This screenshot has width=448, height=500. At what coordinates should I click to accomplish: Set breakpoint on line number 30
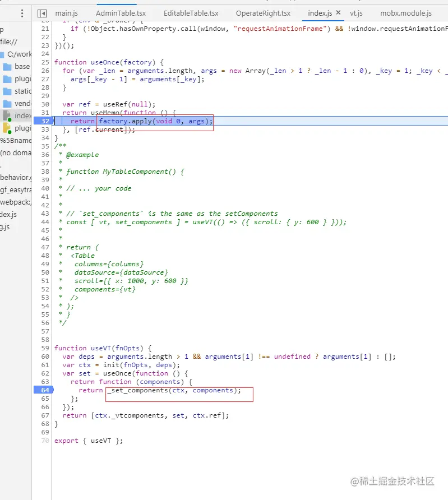[45, 104]
